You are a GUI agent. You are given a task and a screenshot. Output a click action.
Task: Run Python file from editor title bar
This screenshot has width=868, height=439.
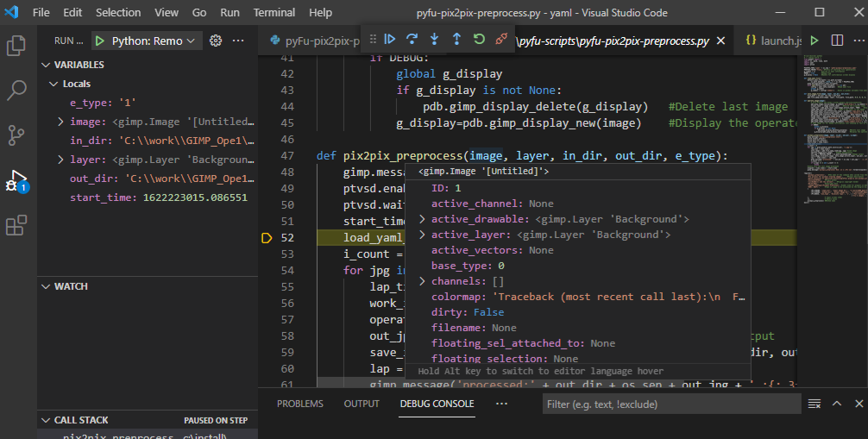click(x=815, y=41)
